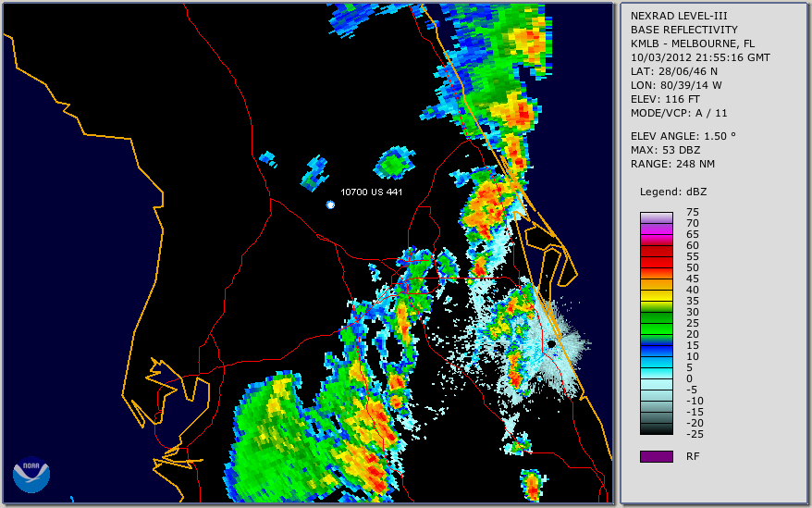This screenshot has height=508, width=812.
Task: Click the legend value 75
Action: (693, 212)
